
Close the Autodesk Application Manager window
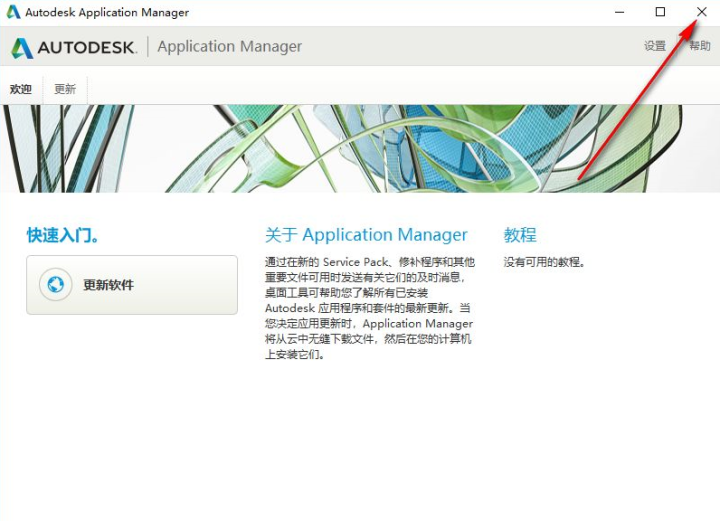(x=701, y=12)
